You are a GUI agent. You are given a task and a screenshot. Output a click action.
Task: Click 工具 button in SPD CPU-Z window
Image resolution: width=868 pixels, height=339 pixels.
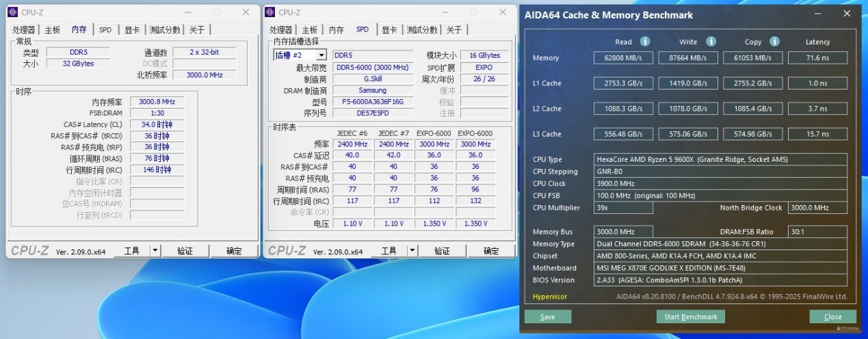389,251
